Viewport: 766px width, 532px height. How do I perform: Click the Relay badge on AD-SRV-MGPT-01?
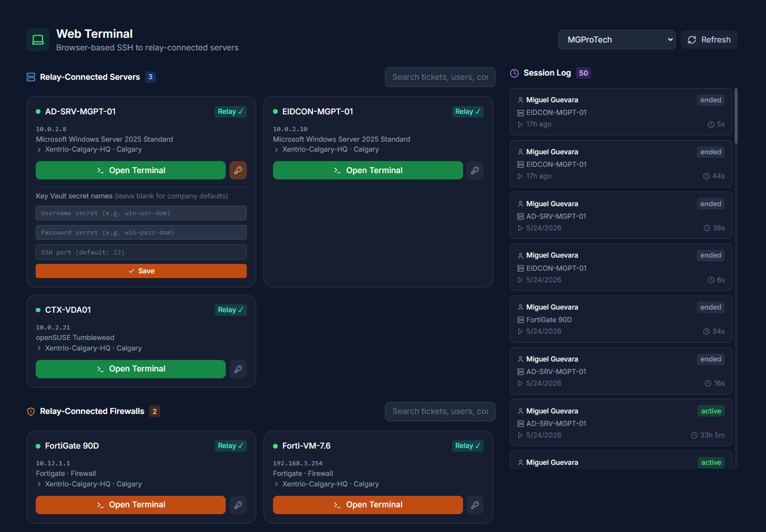[230, 111]
